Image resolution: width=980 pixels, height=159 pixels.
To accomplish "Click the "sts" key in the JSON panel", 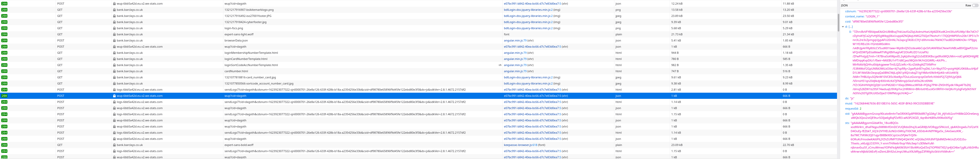I will (847, 123).
